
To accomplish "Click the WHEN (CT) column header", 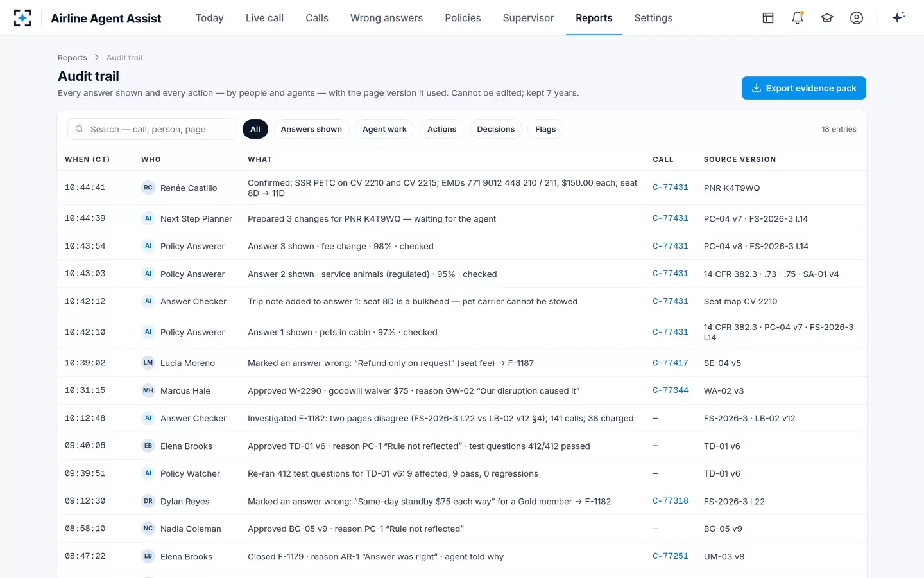I will (87, 159).
